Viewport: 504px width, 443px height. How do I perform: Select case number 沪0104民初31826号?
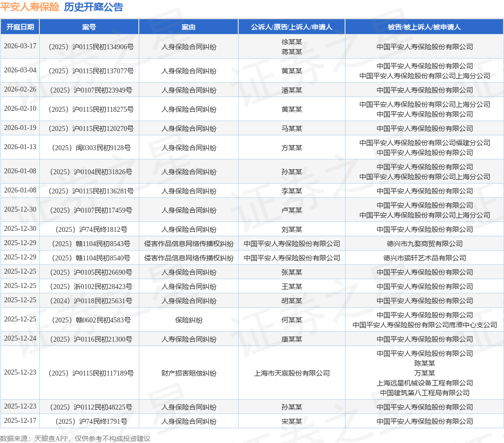[91, 172]
